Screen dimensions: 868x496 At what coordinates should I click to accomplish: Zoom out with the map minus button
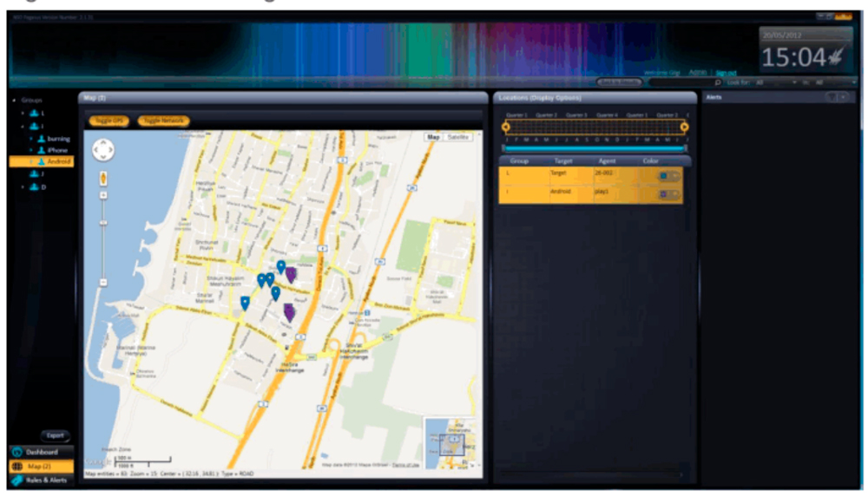[103, 283]
